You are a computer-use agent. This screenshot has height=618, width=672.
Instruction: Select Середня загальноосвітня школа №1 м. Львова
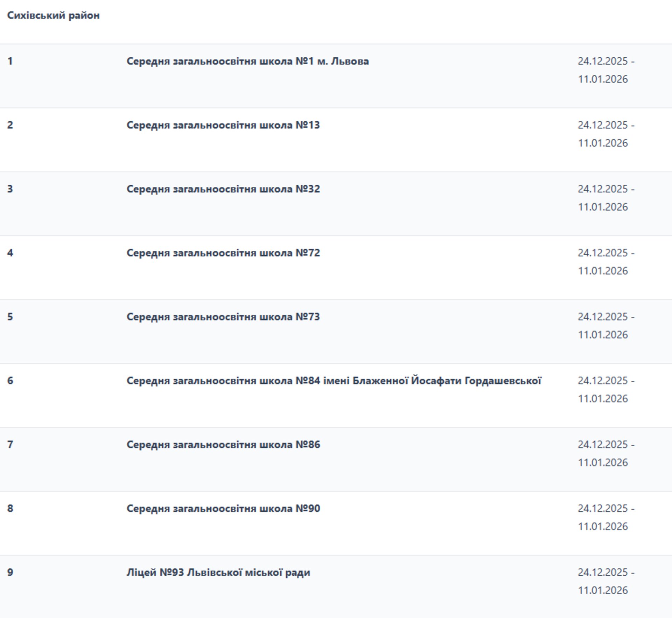coord(247,61)
